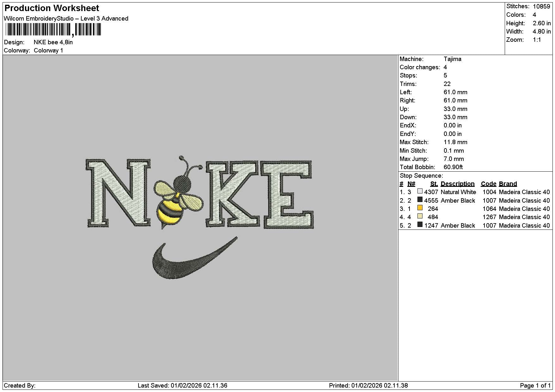555x392 pixels.
Task: Click the embroidered bee in the design
Action: (179, 193)
